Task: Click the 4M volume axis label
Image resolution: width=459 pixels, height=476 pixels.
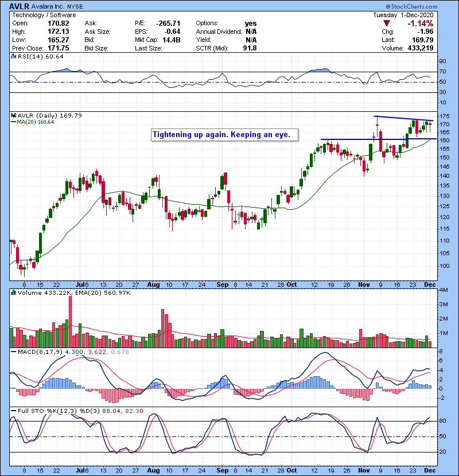Action: click(x=444, y=290)
